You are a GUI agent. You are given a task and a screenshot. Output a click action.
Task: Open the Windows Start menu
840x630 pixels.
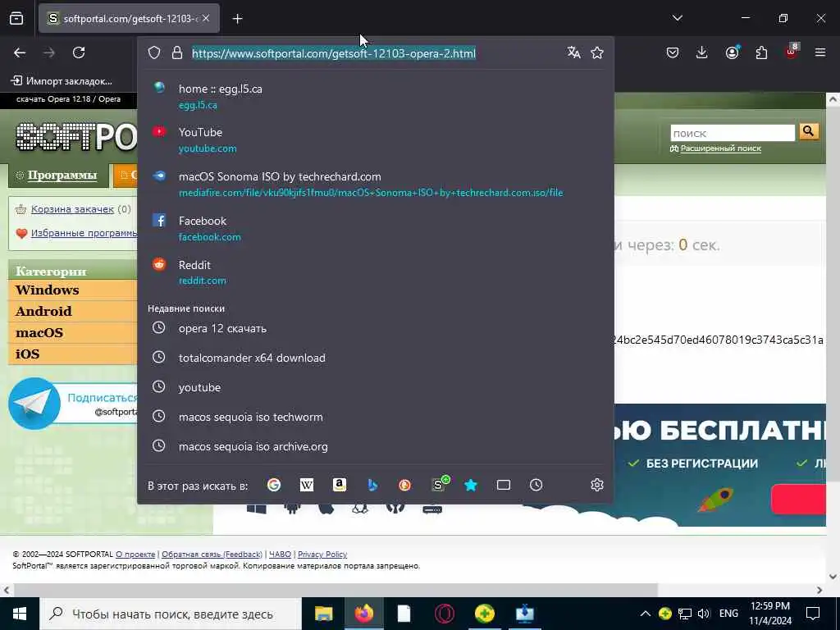[x=20, y=614]
